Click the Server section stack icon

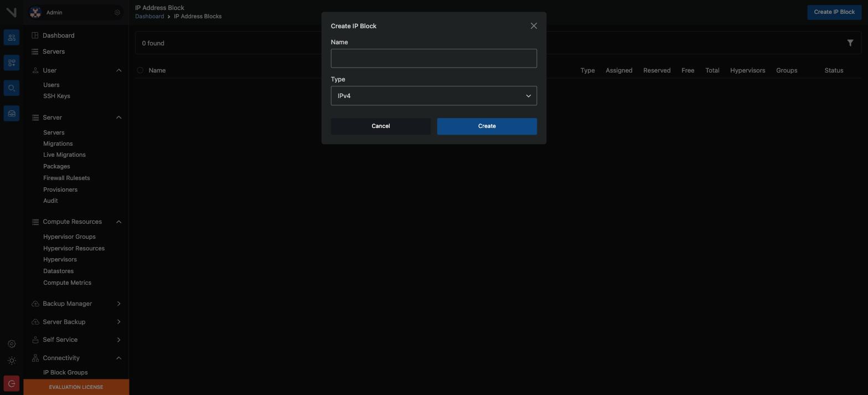(35, 117)
